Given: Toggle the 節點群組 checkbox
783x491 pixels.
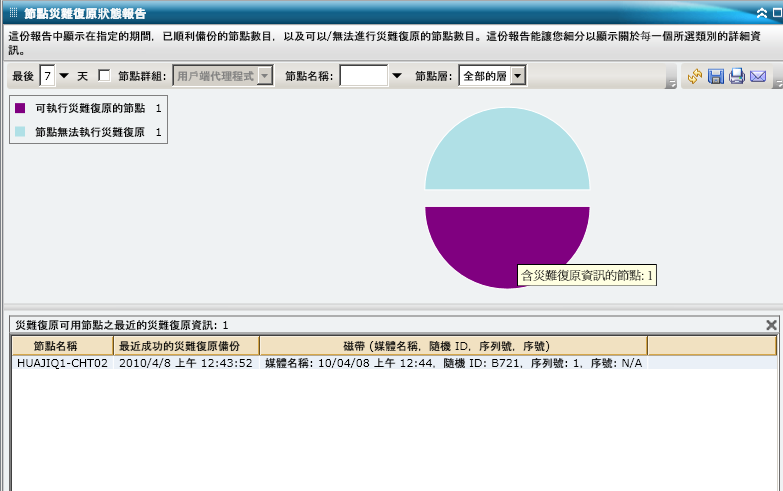Looking at the screenshot, I should pos(104,75).
